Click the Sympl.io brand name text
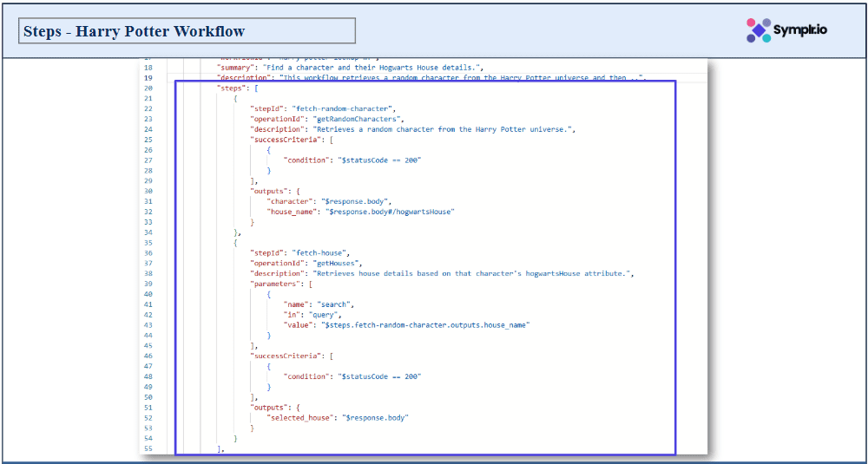Screen dimensions: 868x464 coord(799,30)
